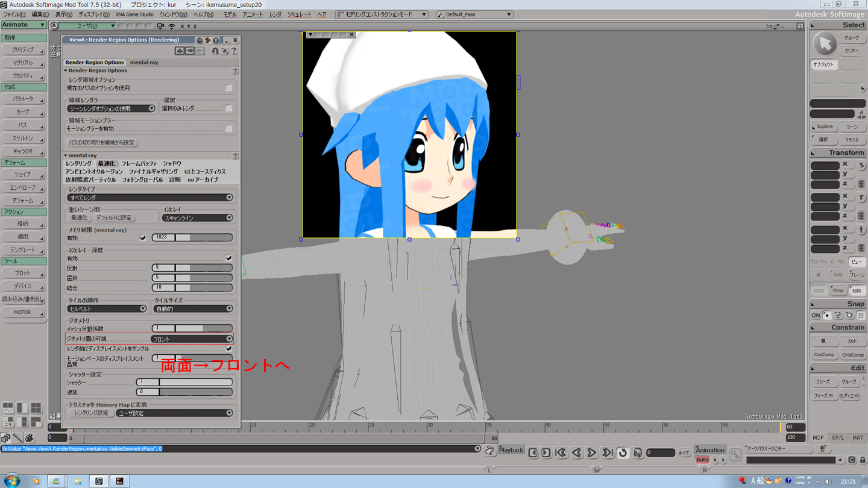Enable モーションブラーを有効 checkbox
868x488 pixels.
[x=228, y=128]
